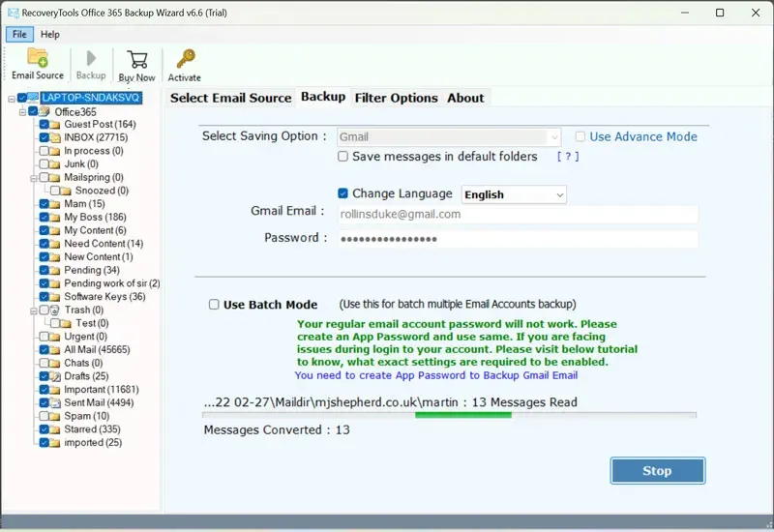The width and height of the screenshot is (774, 532).
Task: Click the Snoozed folder icon
Action: (x=66, y=191)
